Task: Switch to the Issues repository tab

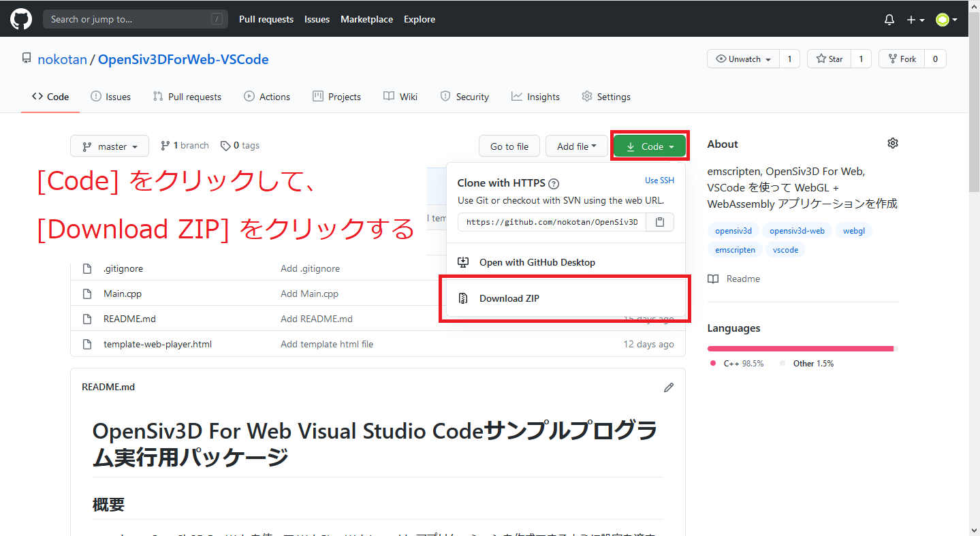Action: [x=110, y=97]
